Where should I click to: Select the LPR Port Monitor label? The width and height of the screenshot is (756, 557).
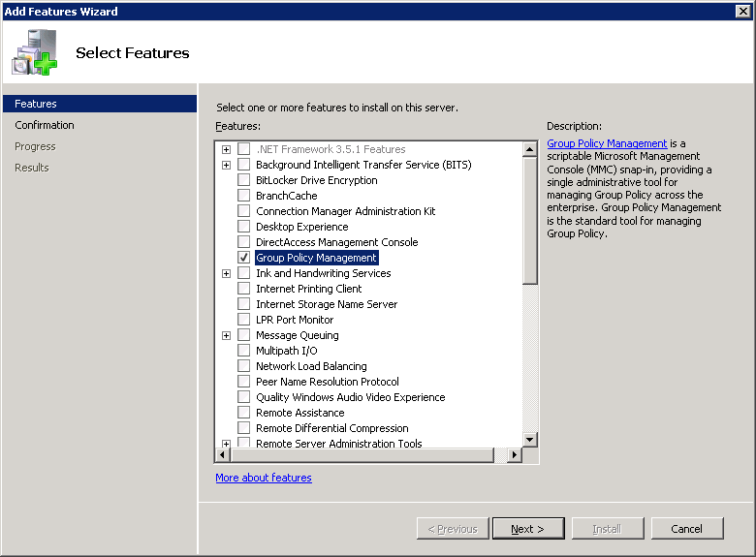tap(295, 320)
